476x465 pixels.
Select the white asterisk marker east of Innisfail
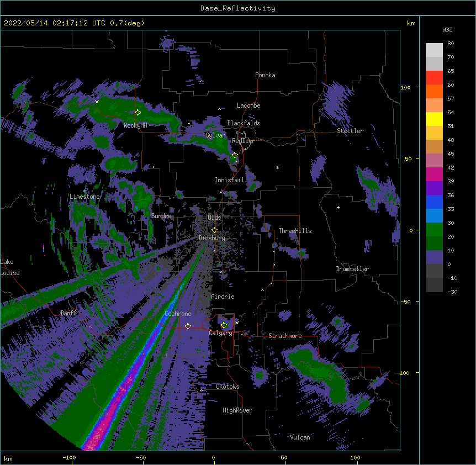tap(277, 167)
